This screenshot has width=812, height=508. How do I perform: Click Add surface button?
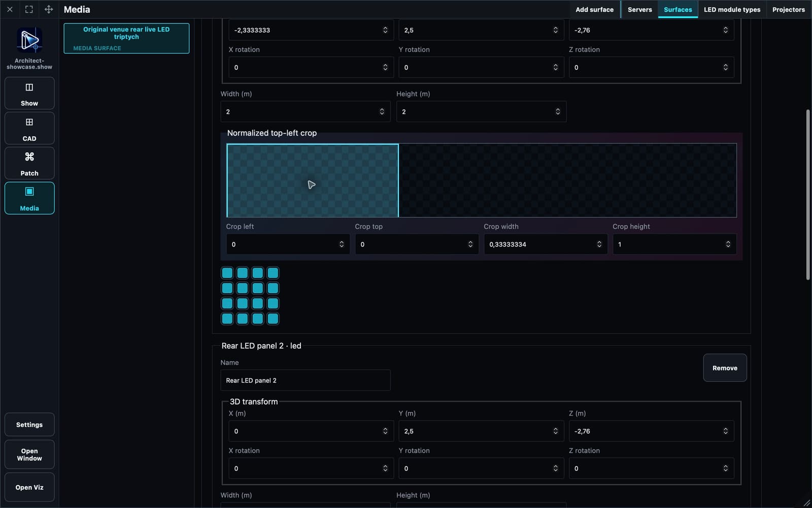pos(594,9)
